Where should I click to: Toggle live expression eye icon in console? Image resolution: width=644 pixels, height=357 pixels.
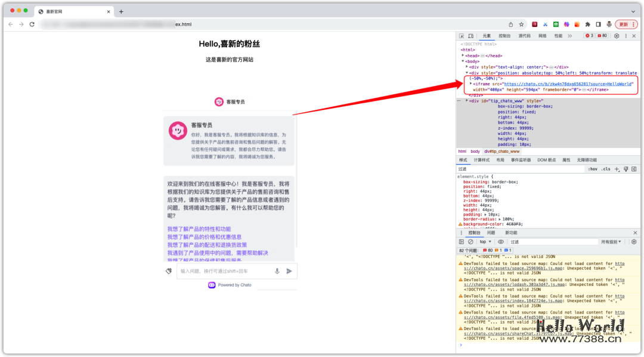(501, 242)
